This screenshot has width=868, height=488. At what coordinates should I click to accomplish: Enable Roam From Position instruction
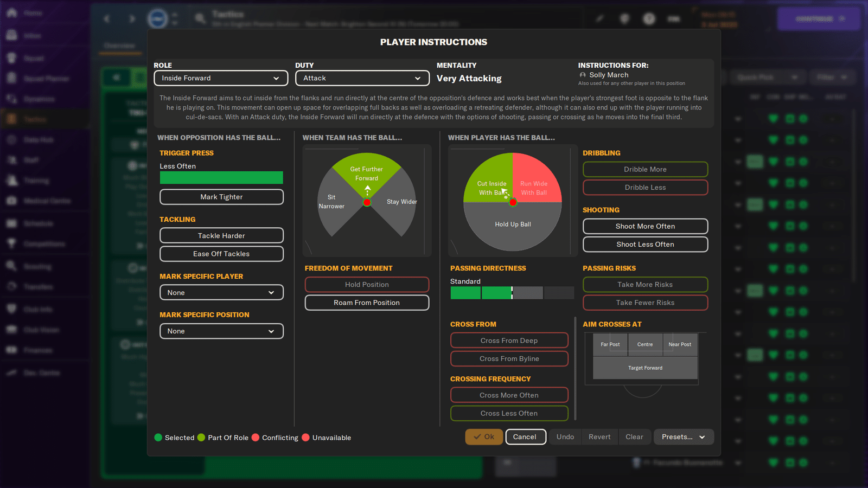(367, 303)
